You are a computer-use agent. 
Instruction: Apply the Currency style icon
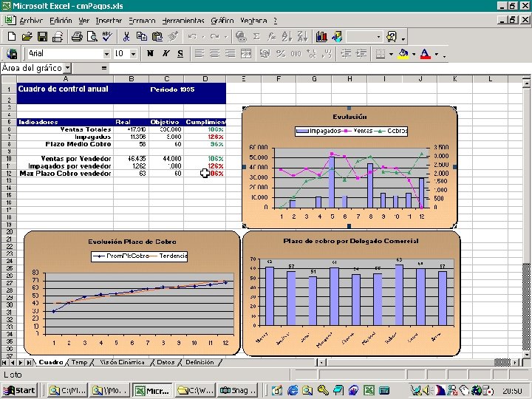tap(265, 53)
